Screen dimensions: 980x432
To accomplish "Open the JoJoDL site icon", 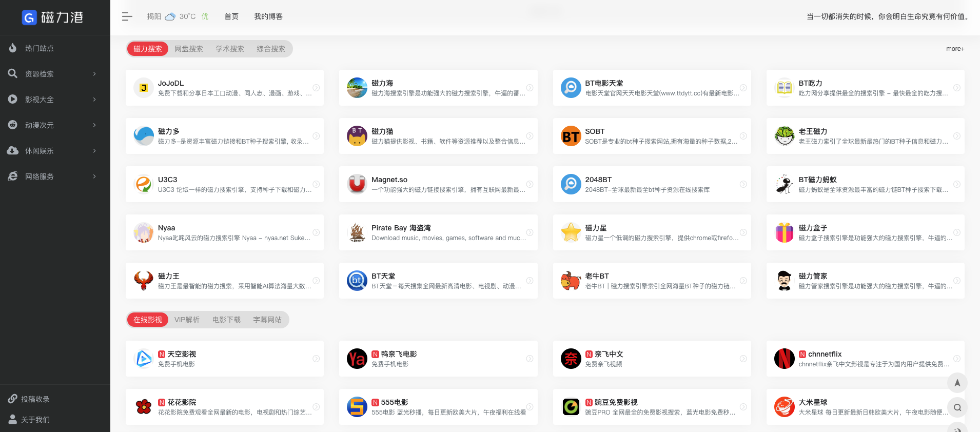I will 144,88.
